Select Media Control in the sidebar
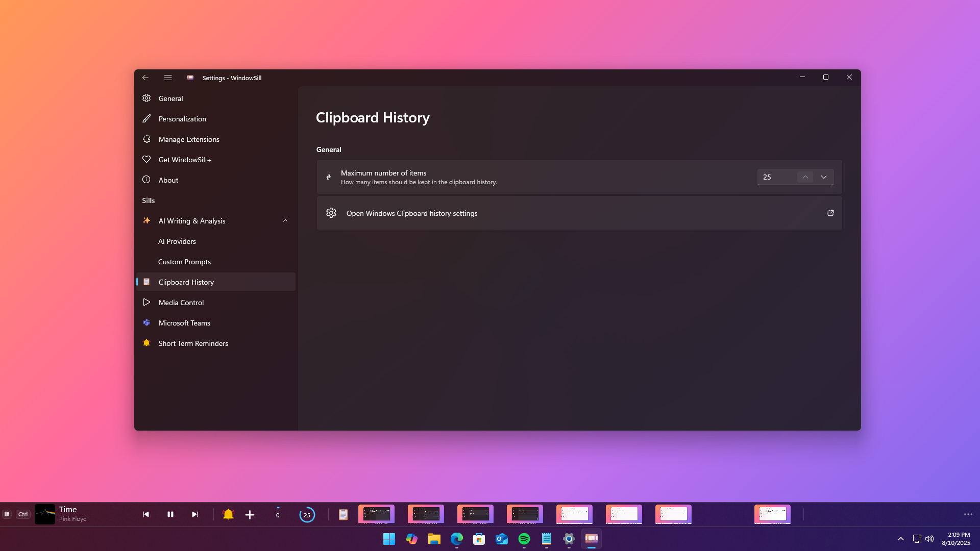 181,303
